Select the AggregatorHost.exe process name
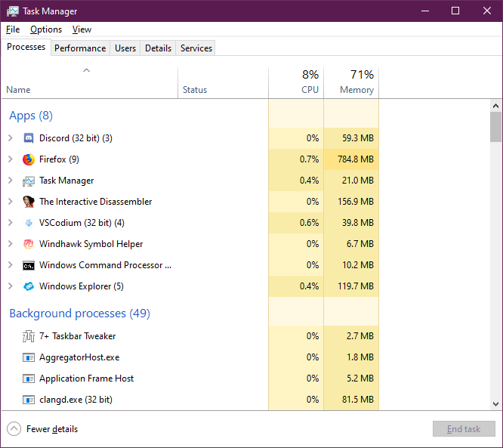 tap(79, 357)
